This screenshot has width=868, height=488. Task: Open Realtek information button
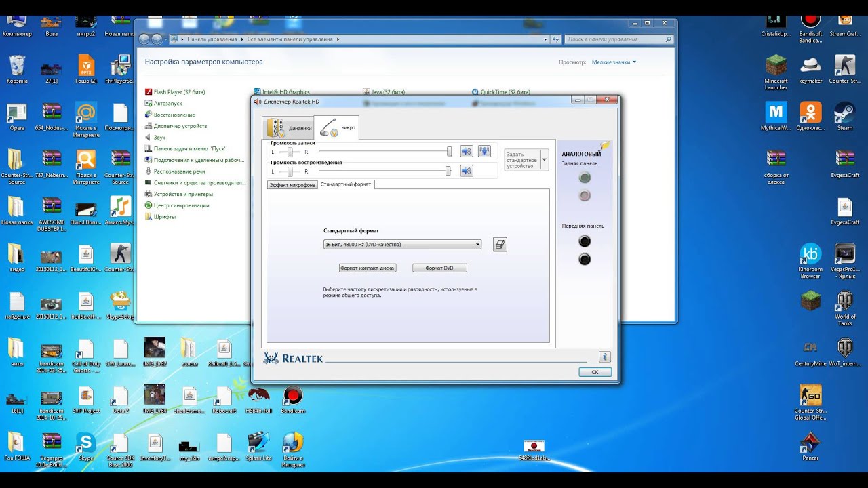pos(605,357)
